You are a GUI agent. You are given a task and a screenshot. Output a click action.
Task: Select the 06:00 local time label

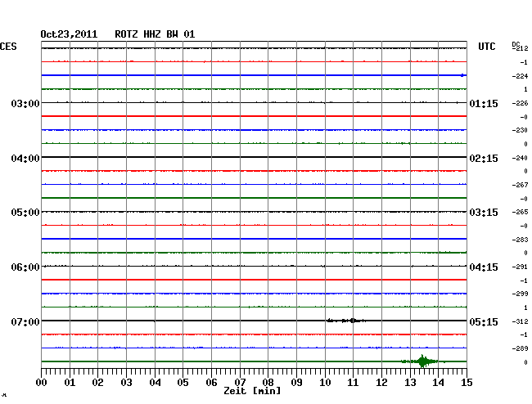[x=25, y=267]
